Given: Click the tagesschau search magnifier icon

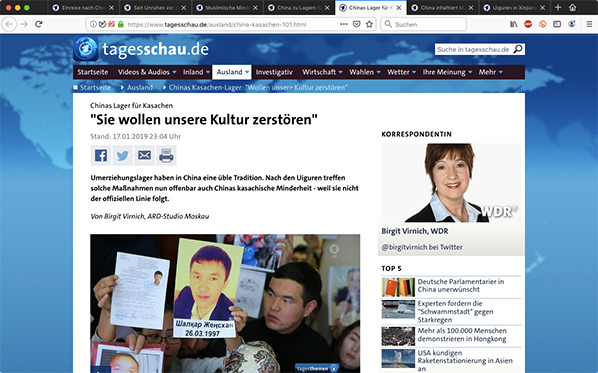Looking at the screenshot, I should 518,49.
